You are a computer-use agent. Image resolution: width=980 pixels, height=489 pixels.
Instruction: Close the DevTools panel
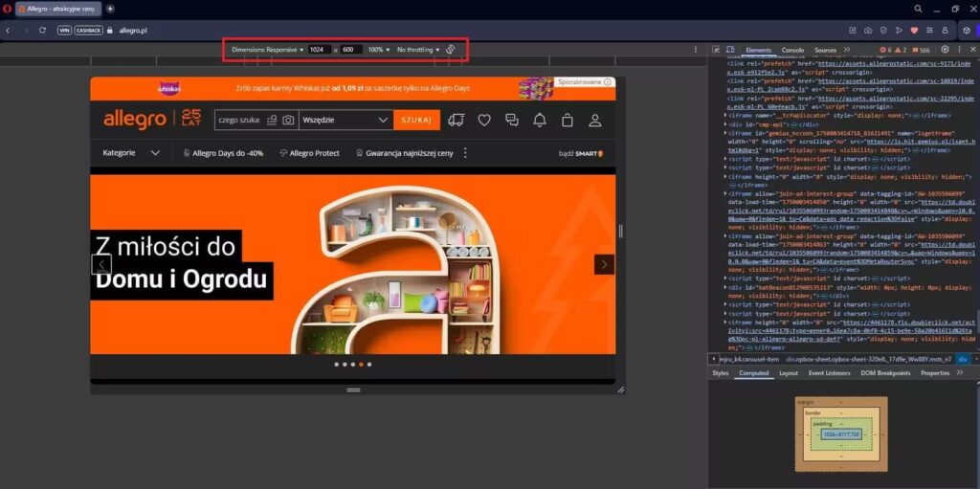pyautogui.click(x=972, y=50)
